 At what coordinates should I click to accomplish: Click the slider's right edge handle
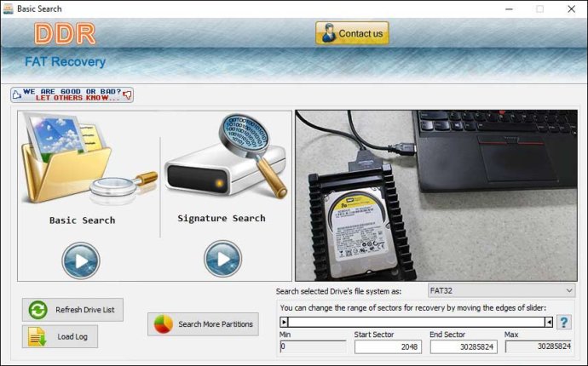click(x=549, y=322)
